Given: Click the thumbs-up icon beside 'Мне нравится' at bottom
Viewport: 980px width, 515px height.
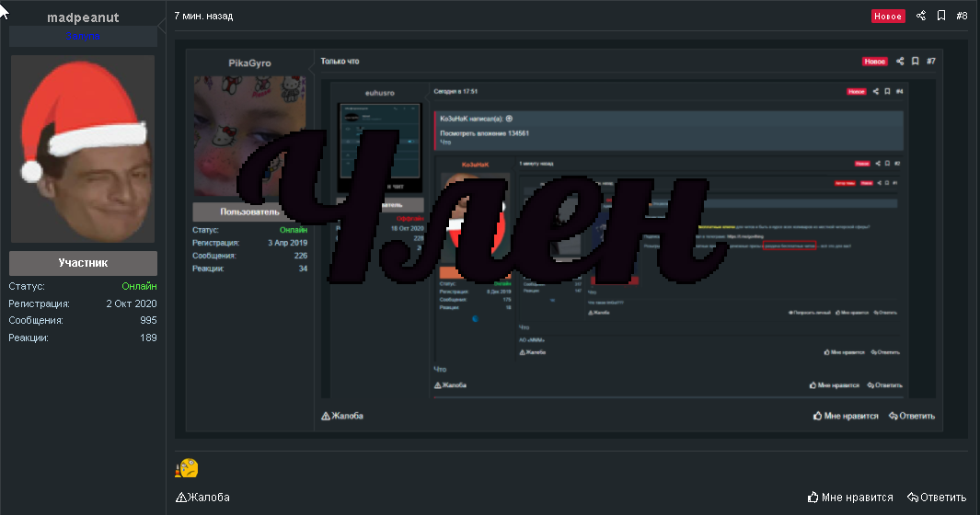Looking at the screenshot, I should (813, 497).
